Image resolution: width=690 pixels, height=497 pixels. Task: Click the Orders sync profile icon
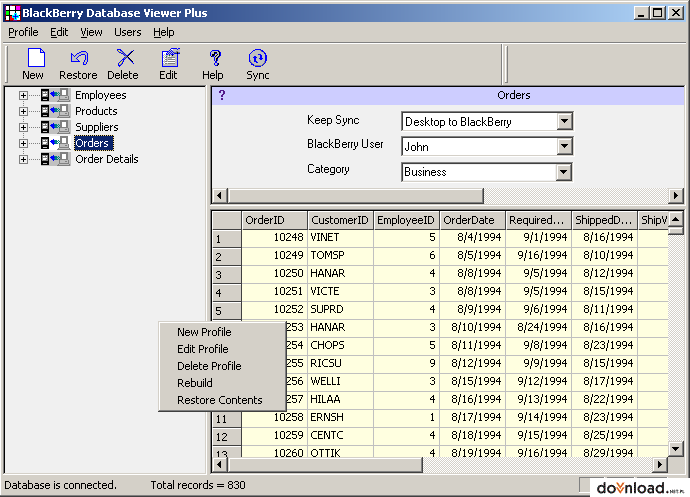coord(55,143)
